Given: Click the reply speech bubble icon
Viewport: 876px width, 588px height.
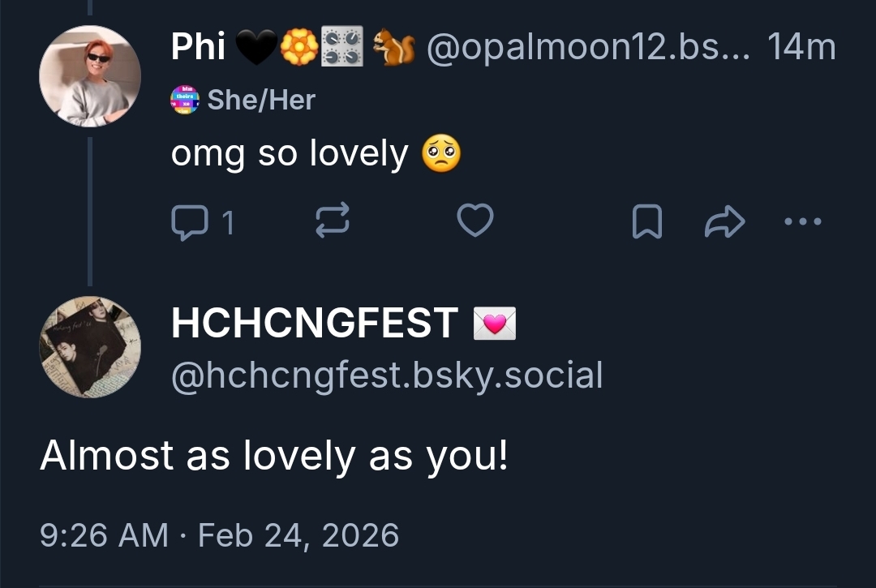Looking at the screenshot, I should 188,221.
